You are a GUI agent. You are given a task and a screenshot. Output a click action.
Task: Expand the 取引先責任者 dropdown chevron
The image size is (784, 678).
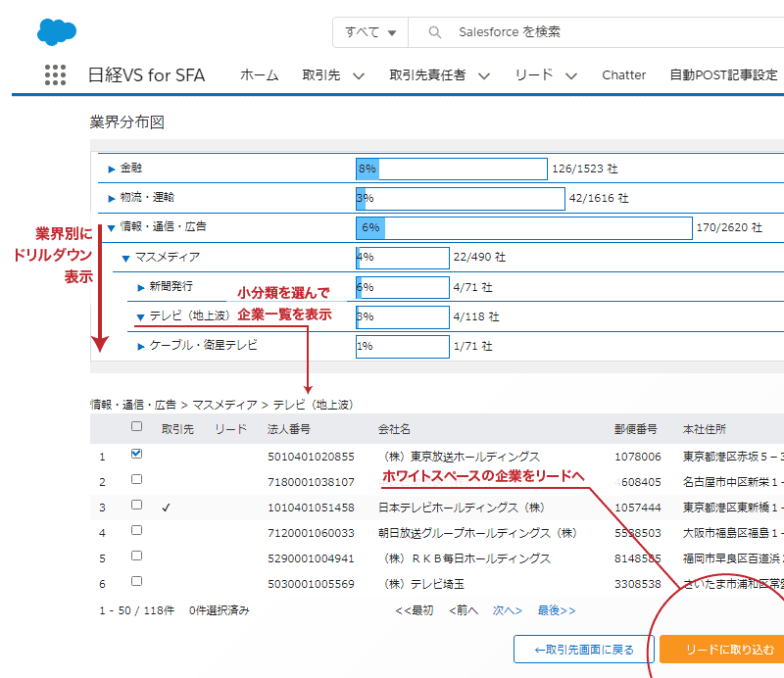pos(483,76)
